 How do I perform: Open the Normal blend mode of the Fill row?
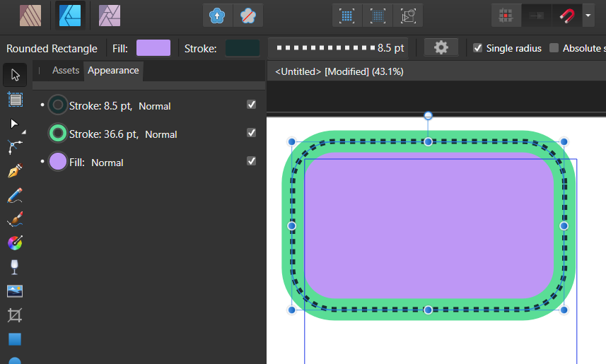click(x=107, y=163)
